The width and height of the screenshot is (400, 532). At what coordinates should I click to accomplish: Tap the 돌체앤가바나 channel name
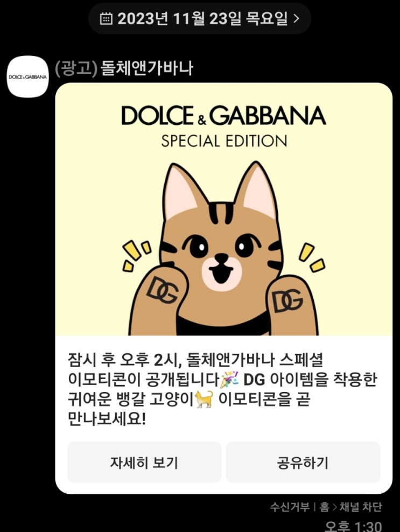[148, 68]
